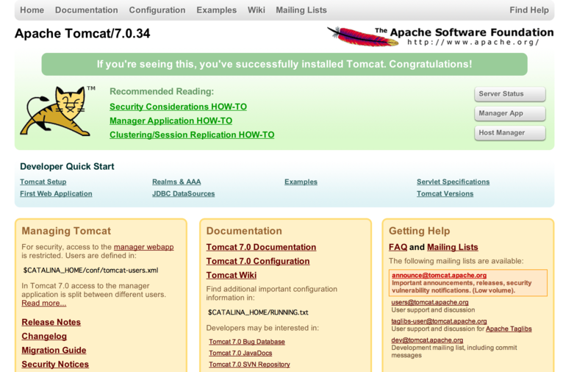Click taglibs-user@tomcat.apache.org link
Viewport: 588px width, 372px height.
click(439, 321)
